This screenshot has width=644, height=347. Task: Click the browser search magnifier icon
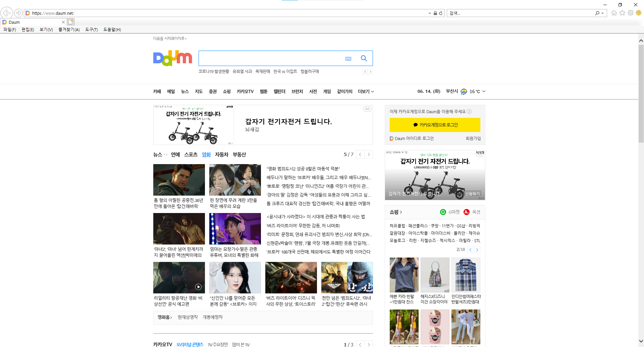597,13
